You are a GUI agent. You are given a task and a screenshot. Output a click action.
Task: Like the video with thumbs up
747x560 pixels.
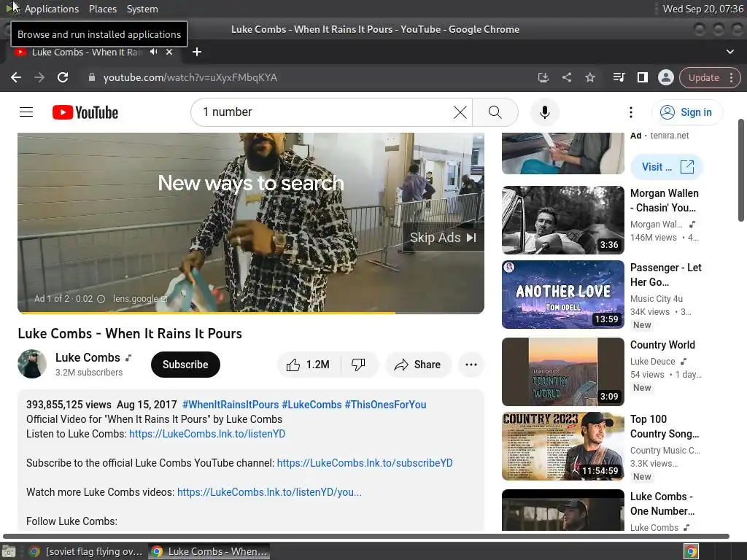coord(309,365)
